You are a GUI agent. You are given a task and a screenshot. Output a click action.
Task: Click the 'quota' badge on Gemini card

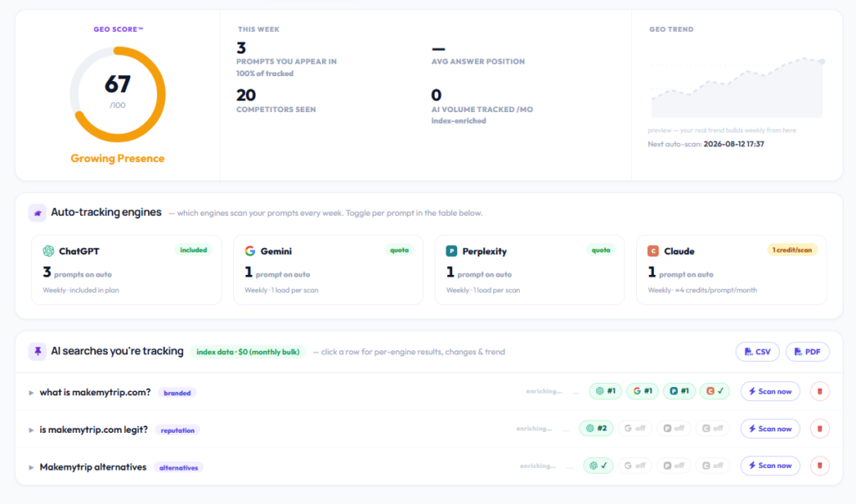399,250
